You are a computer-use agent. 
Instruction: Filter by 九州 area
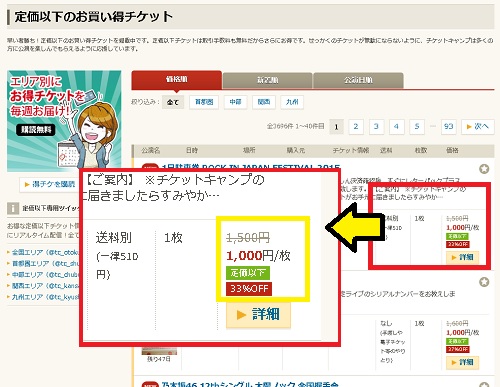point(292,102)
